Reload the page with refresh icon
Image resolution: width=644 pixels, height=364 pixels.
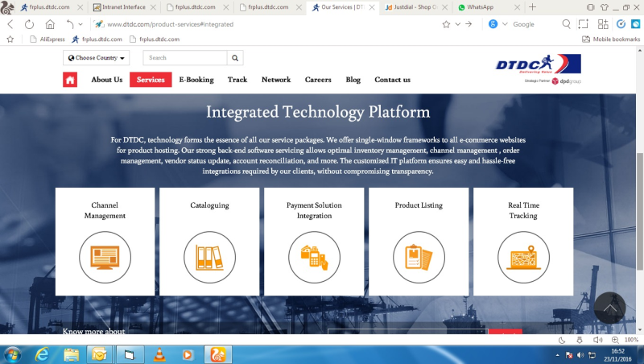tap(29, 24)
